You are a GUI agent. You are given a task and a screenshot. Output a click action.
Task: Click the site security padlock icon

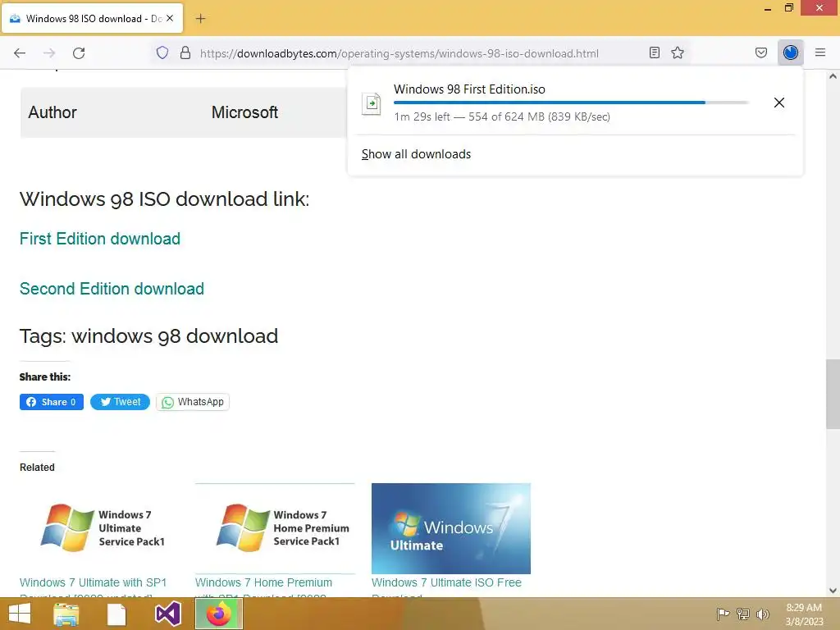tap(185, 52)
